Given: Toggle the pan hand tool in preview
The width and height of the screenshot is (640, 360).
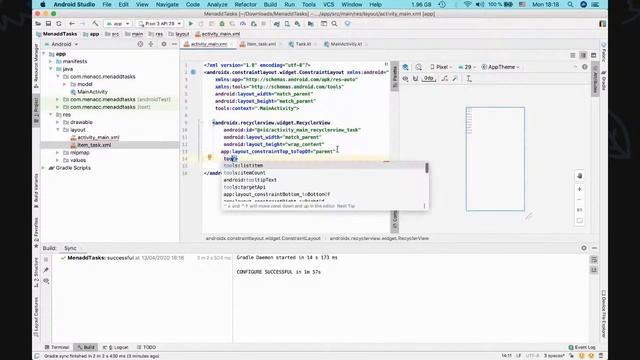Looking at the screenshot, I should 580,176.
